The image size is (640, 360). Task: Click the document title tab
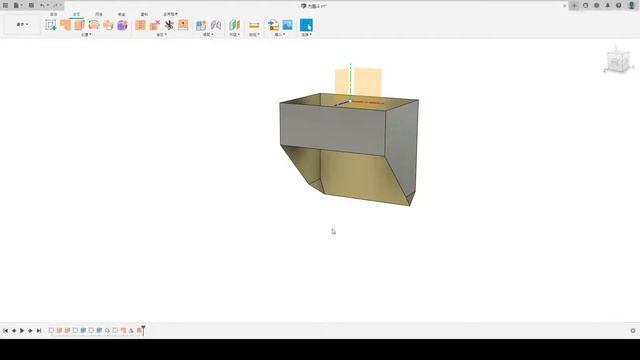coord(314,6)
